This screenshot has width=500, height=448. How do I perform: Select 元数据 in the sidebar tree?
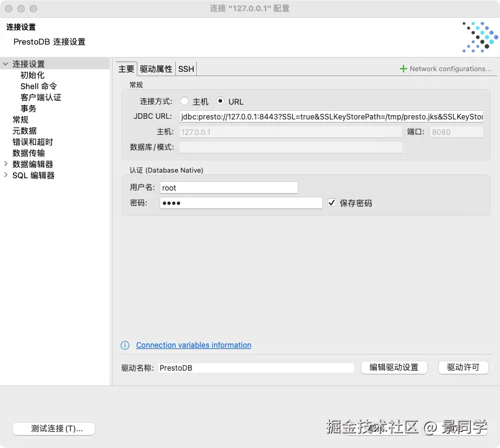tap(25, 131)
